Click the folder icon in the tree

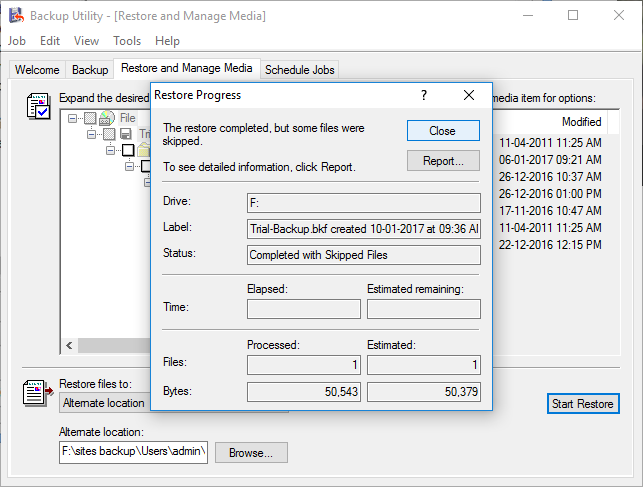pyautogui.click(x=144, y=150)
